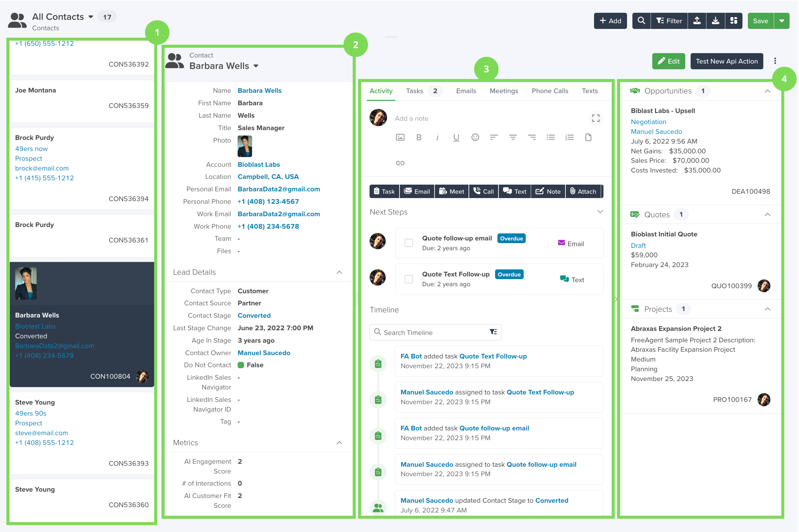The image size is (799, 532).
Task: Collapse the Opportunities panel
Action: pos(767,91)
